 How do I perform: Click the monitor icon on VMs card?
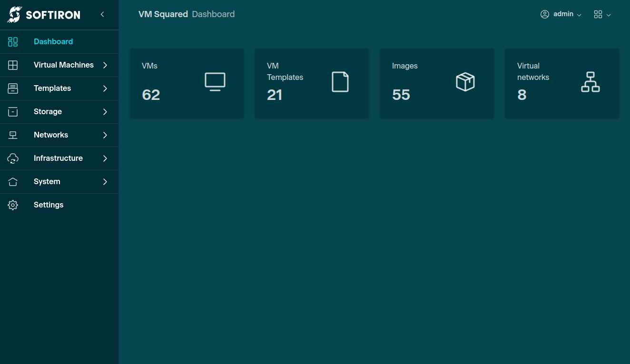coord(215,82)
